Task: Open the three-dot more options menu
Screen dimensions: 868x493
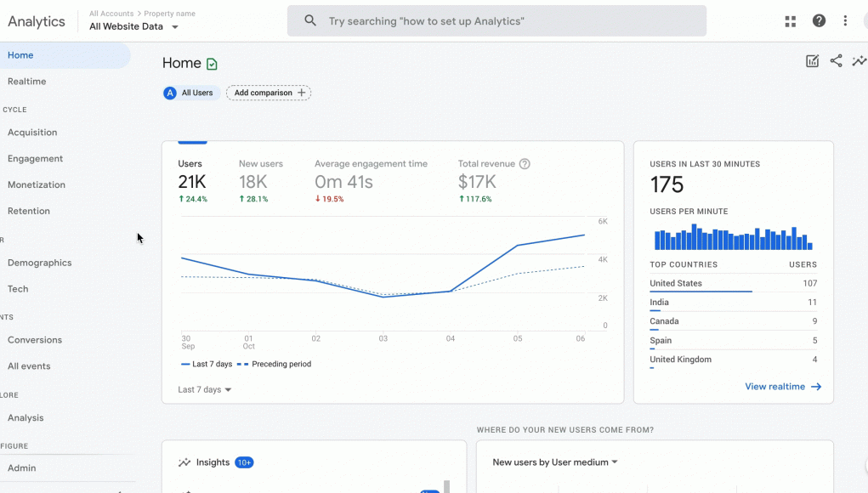Action: (x=845, y=21)
